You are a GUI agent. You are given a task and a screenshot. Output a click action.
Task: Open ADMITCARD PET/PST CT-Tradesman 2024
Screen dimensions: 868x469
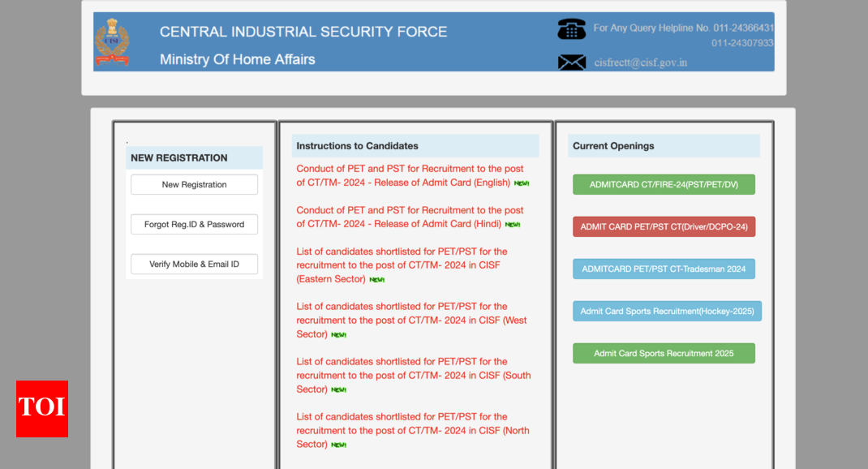tap(664, 269)
